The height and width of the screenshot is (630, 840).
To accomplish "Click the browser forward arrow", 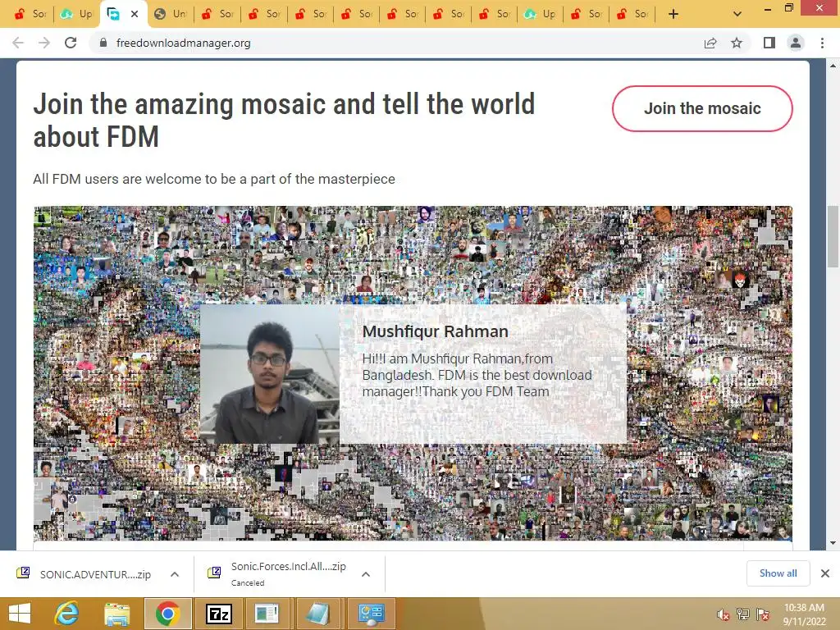I will click(x=44, y=43).
